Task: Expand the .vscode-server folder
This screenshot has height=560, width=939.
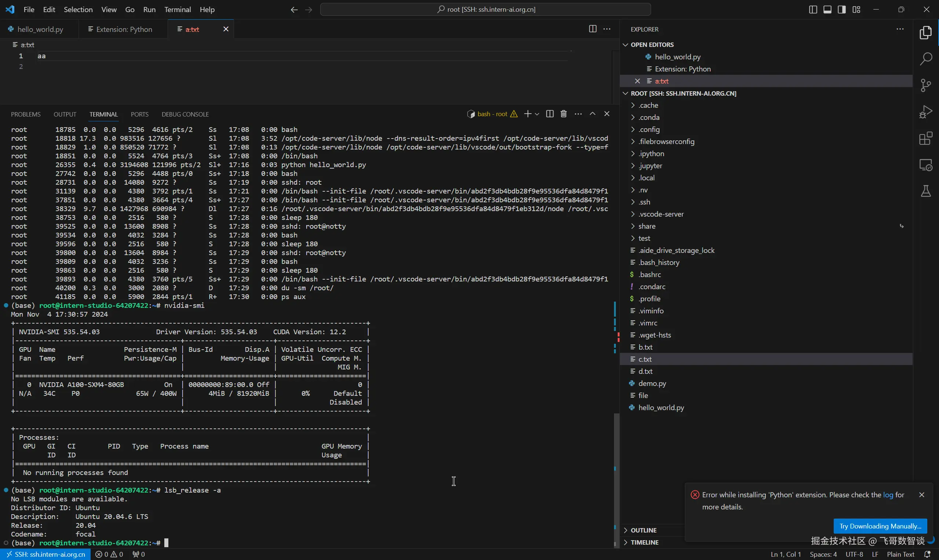Action: click(x=661, y=214)
